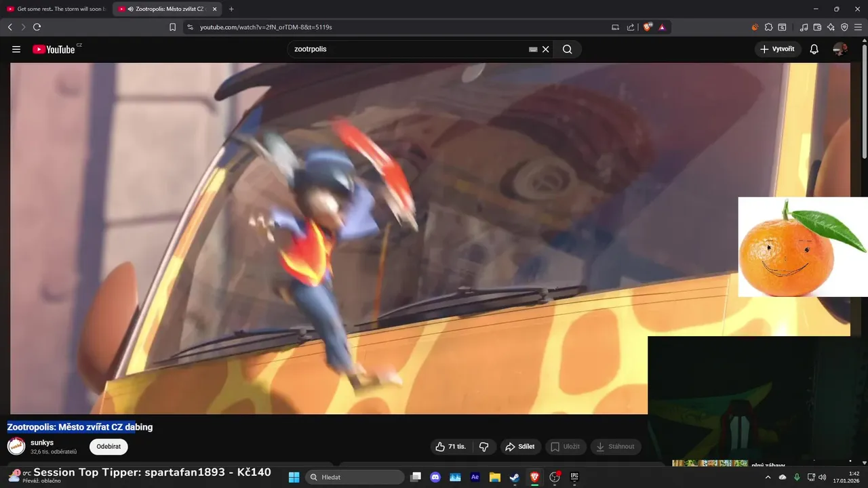
Task: Click the YouTube search magnifier button
Action: click(x=568, y=49)
